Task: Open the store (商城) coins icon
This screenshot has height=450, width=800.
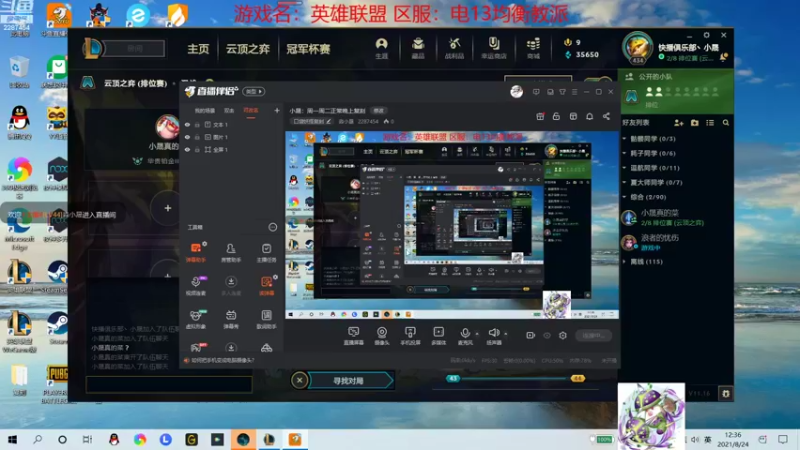Action: 533,48
